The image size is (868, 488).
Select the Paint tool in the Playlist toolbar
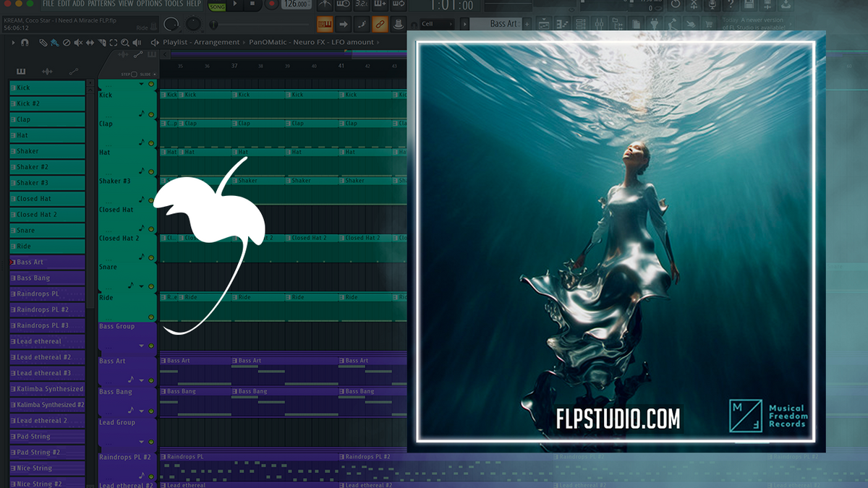pos(54,43)
